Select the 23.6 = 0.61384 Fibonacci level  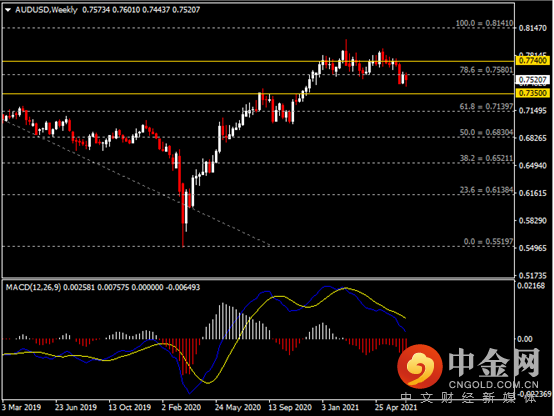click(486, 190)
